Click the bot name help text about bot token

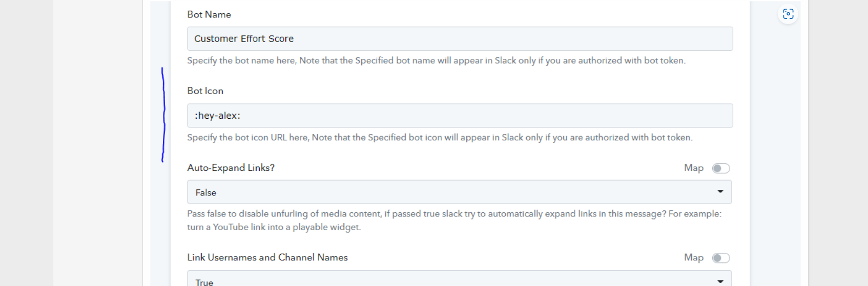pyautogui.click(x=436, y=60)
